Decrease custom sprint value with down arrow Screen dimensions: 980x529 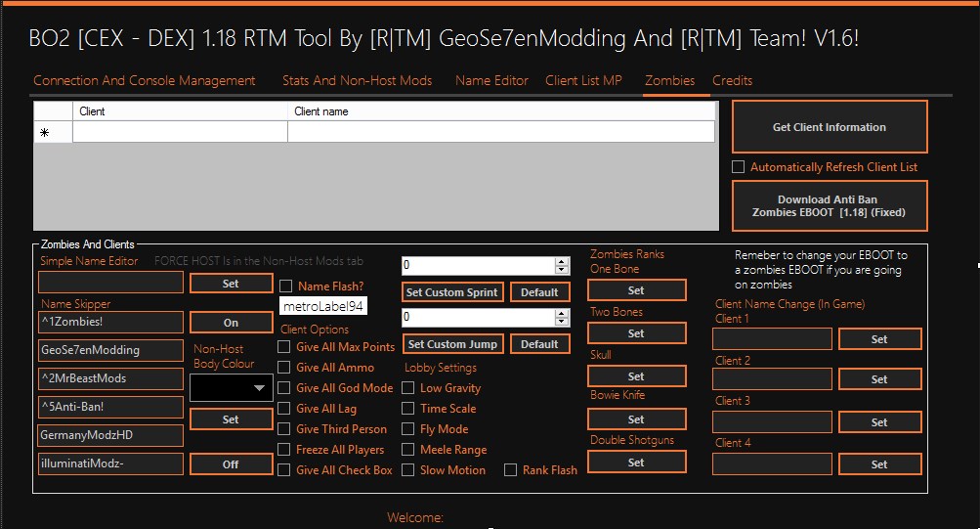pyautogui.click(x=562, y=270)
